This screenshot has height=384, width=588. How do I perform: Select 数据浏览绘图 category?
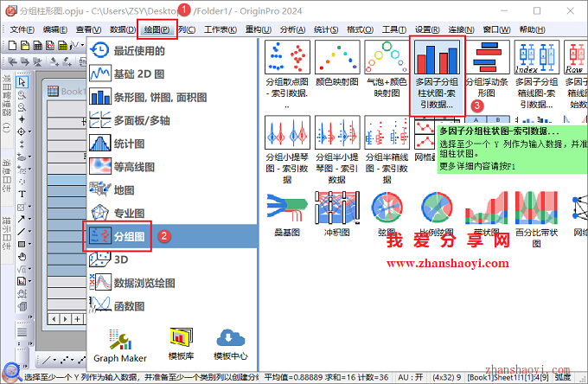click(x=172, y=283)
